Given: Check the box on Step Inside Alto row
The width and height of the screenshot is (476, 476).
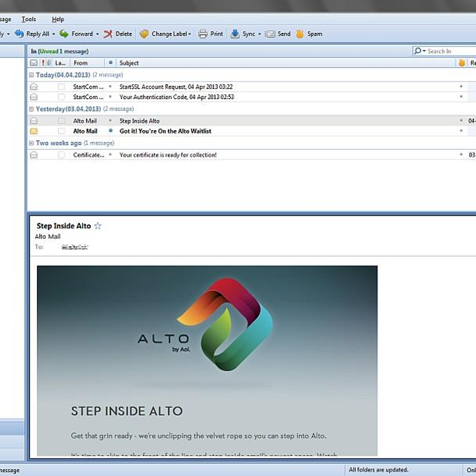Looking at the screenshot, I should tap(61, 120).
